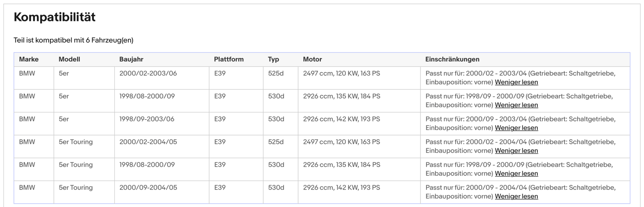Select the 2000/09-2004/05 Baujahr cell
Screen dimensions: 644x207
click(148, 188)
